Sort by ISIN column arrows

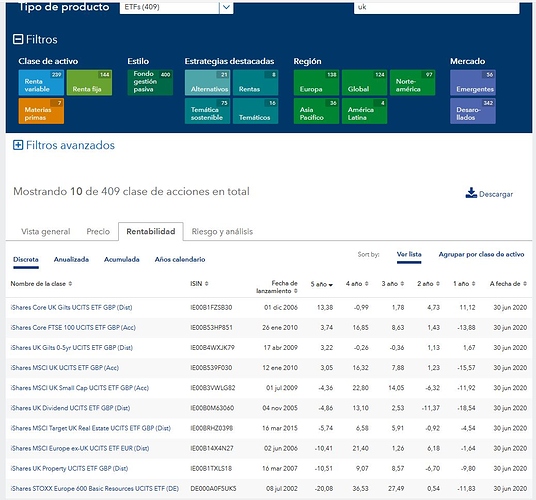tap(206, 284)
